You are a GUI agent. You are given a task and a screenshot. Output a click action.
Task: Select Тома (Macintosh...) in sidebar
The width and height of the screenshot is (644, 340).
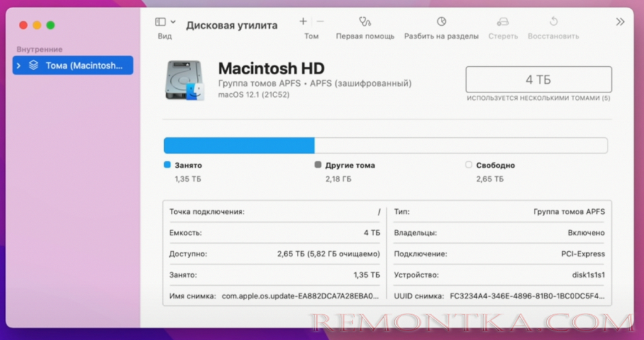tap(73, 65)
